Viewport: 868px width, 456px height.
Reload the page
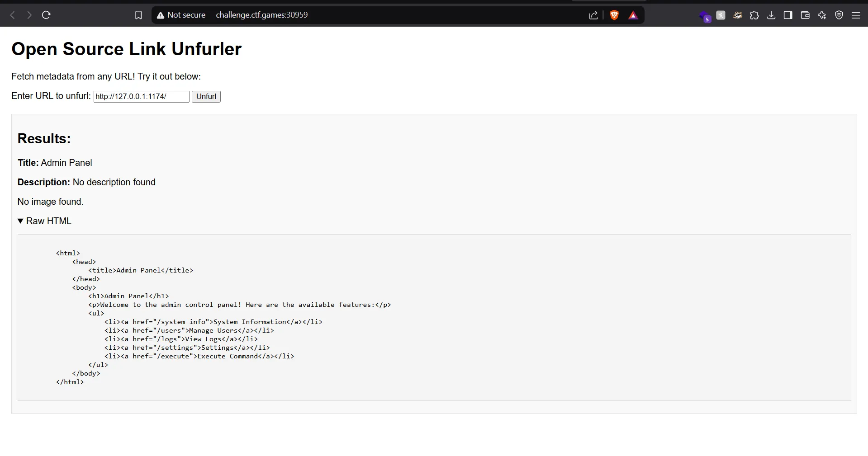pos(46,15)
